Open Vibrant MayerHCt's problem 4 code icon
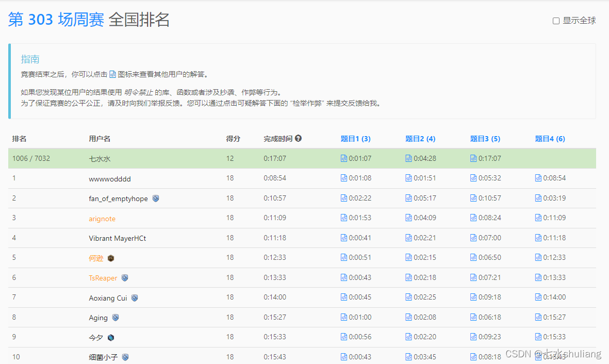Screen dimensions: 609x364 pos(538,238)
